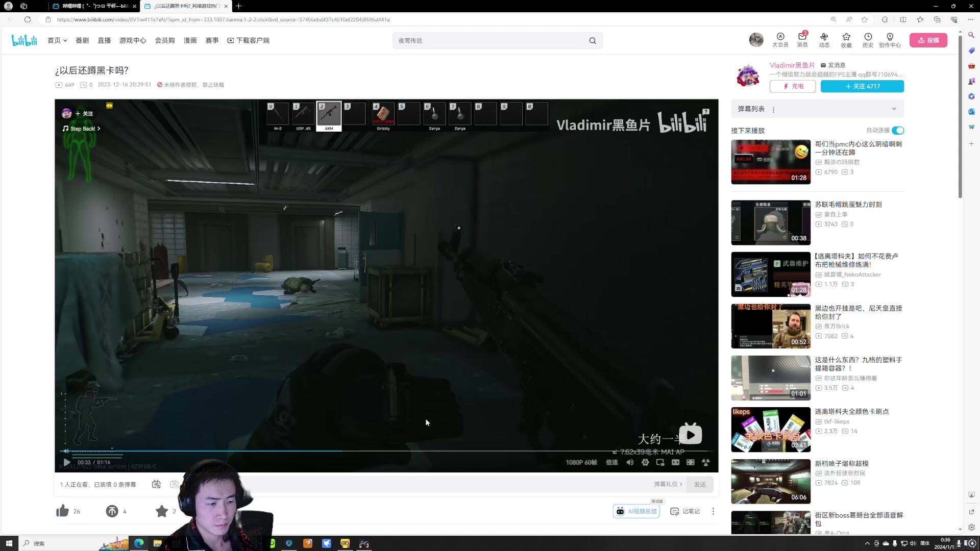This screenshot has width=980, height=551.
Task: Go to 漫画 section
Action: 190,40
